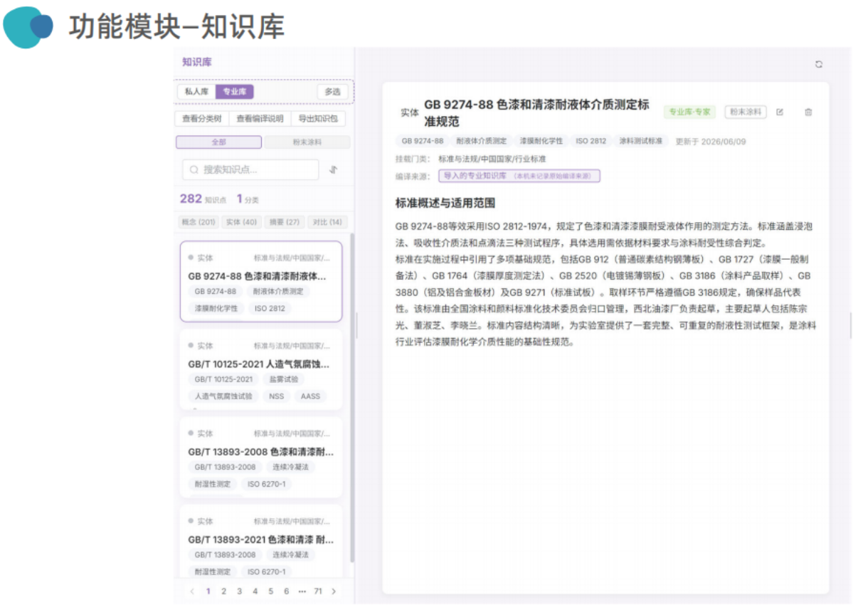The image size is (868, 612).
Task: Click AASS tag in list card
Action: pos(310,396)
